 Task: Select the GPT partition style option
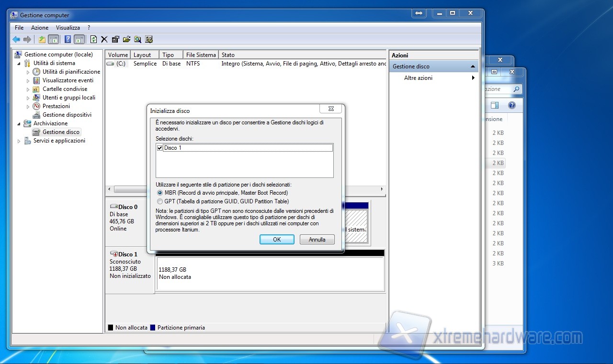pyautogui.click(x=160, y=201)
